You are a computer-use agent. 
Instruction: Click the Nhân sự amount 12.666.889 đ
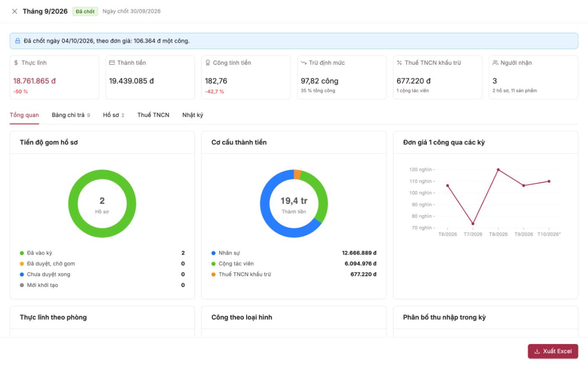coord(359,253)
